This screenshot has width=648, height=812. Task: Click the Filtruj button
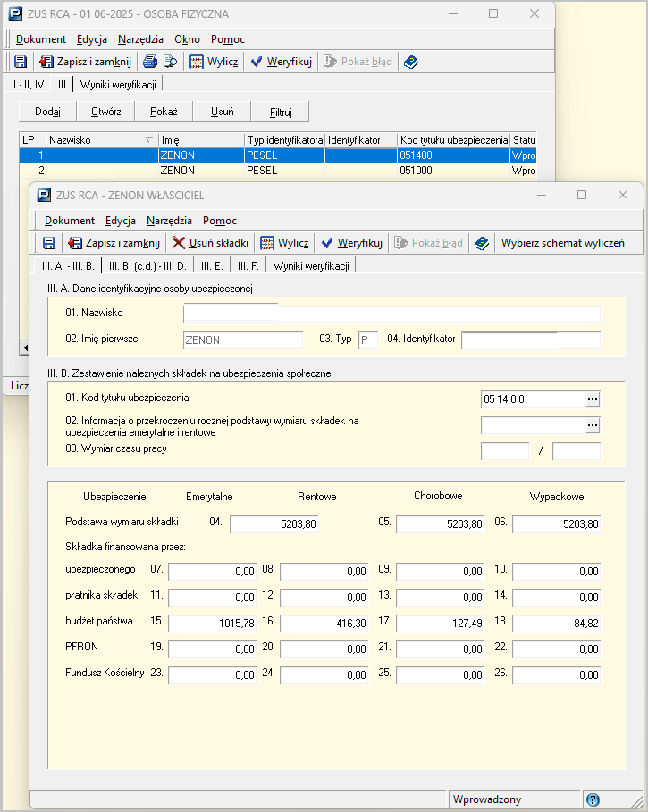point(281,112)
